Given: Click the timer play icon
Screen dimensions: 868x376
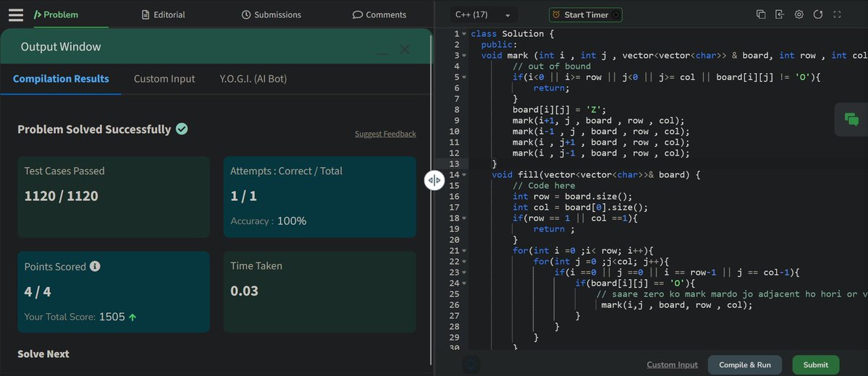Looking at the screenshot, I should click(615, 15).
